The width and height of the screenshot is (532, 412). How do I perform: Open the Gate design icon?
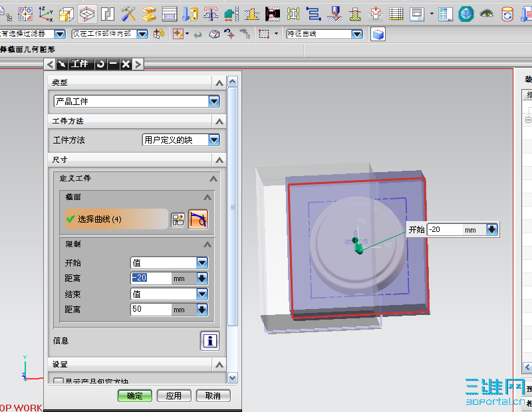273,14
